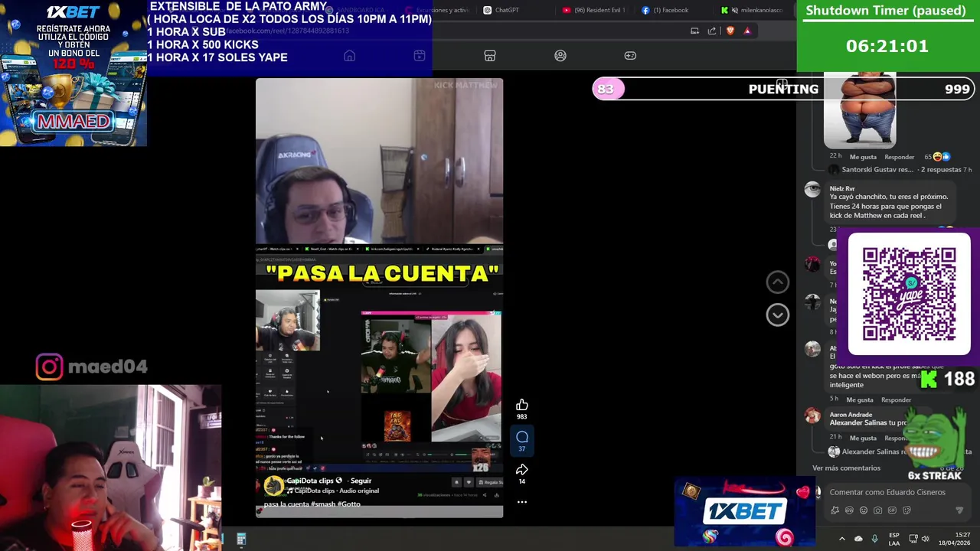Viewport: 980px width, 551px height.
Task: Click the Yape QR code overlay
Action: coord(909,294)
